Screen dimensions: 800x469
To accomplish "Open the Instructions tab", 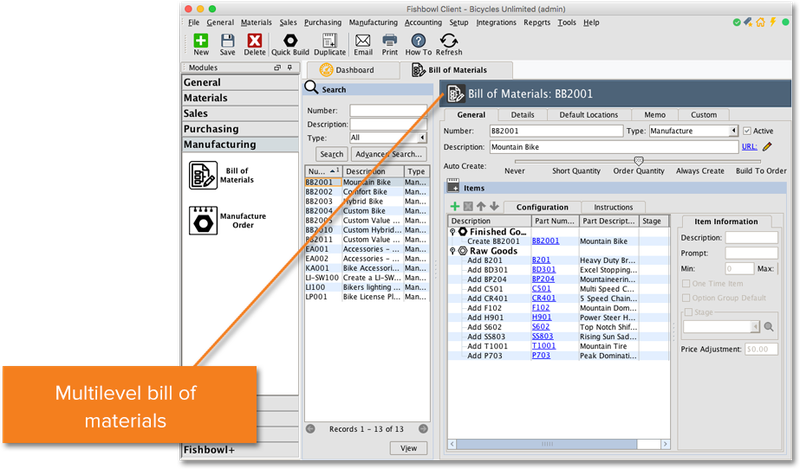I will point(613,207).
